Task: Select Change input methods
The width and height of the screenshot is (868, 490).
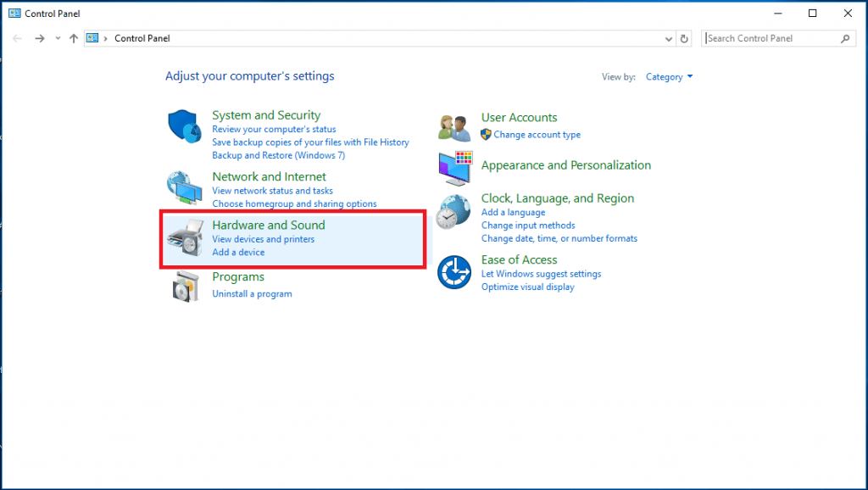Action: click(528, 226)
